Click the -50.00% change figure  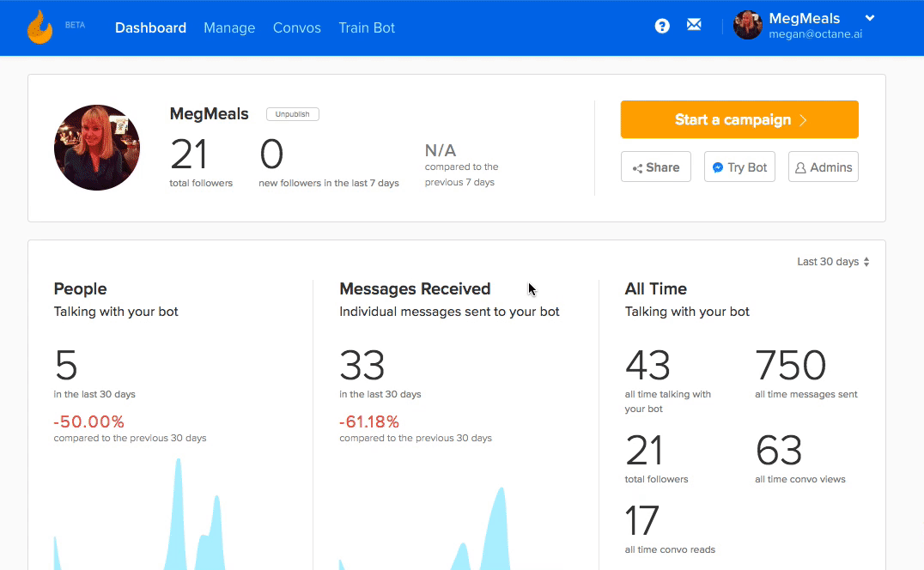click(89, 421)
